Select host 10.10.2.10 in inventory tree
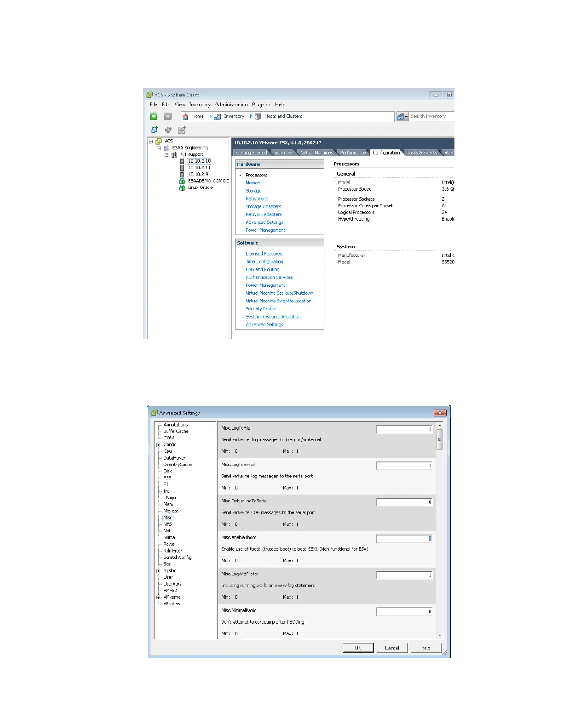 coord(199,161)
